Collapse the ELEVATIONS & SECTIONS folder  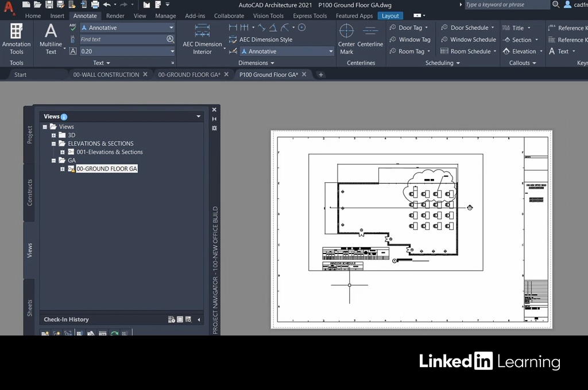[x=54, y=144]
